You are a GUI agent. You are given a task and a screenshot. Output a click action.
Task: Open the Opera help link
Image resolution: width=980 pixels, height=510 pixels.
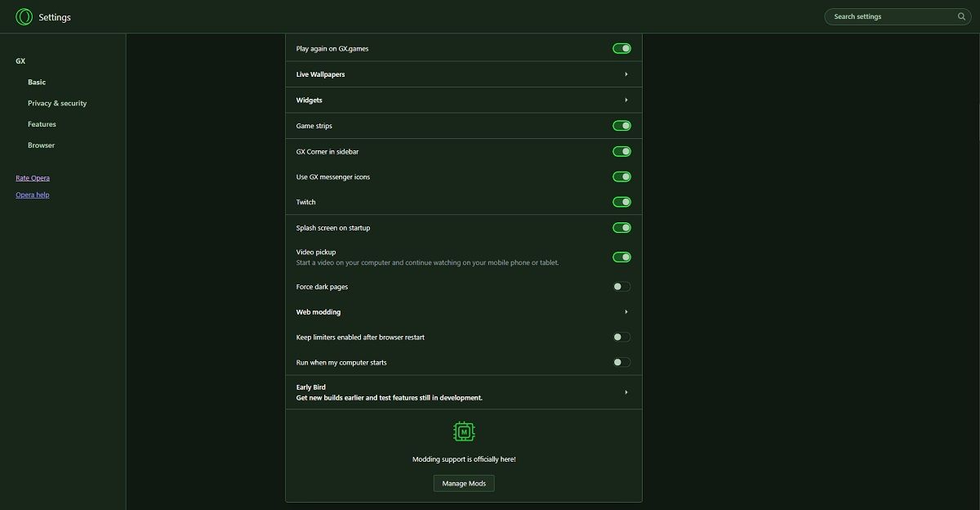coord(33,195)
